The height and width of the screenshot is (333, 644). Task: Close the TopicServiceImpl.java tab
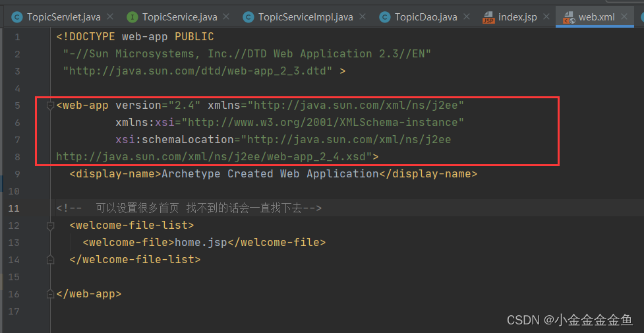[x=362, y=17]
